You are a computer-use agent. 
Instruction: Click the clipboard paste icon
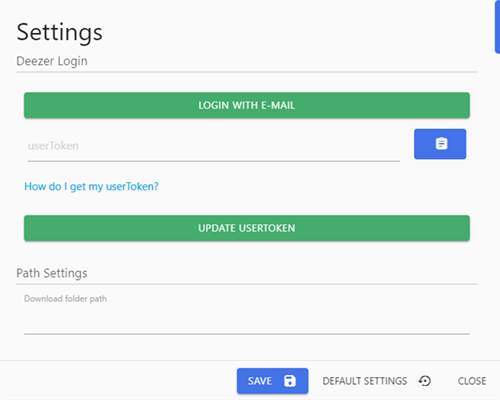[441, 144]
